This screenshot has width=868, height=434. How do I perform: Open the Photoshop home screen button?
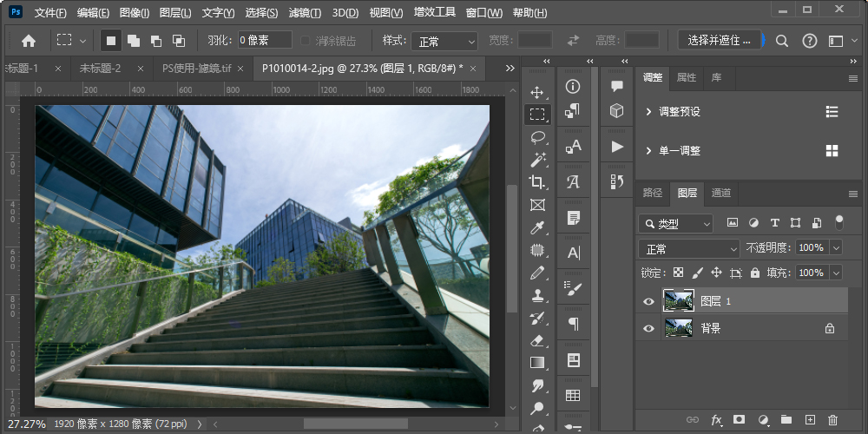coord(29,41)
